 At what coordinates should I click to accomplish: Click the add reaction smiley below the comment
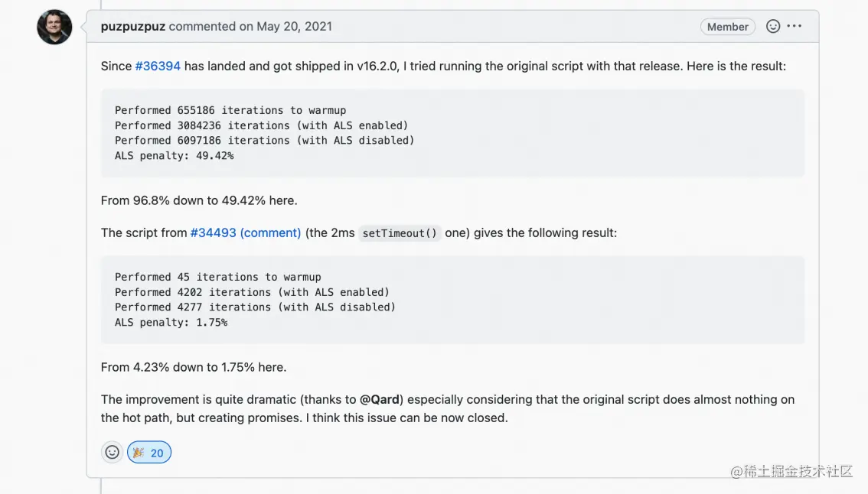[112, 453]
